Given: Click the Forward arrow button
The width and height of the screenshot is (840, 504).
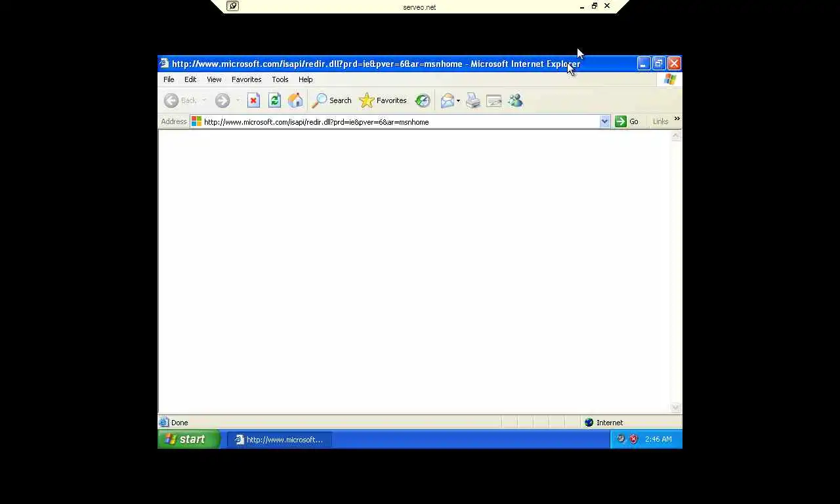Looking at the screenshot, I should (222, 100).
